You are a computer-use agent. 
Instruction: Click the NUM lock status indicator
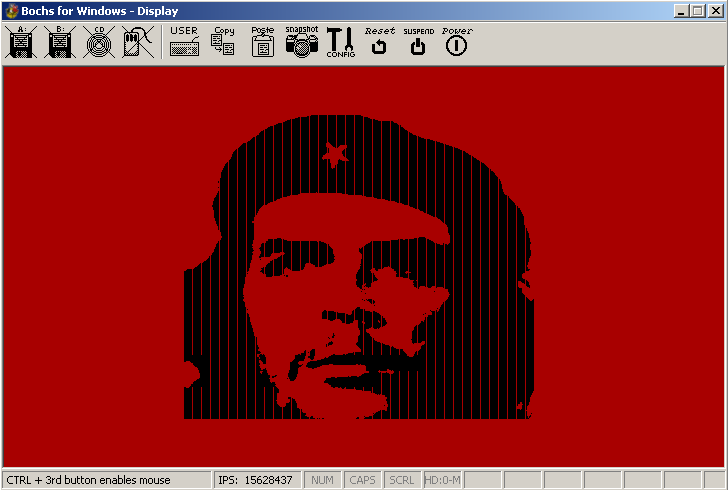[x=322, y=480]
